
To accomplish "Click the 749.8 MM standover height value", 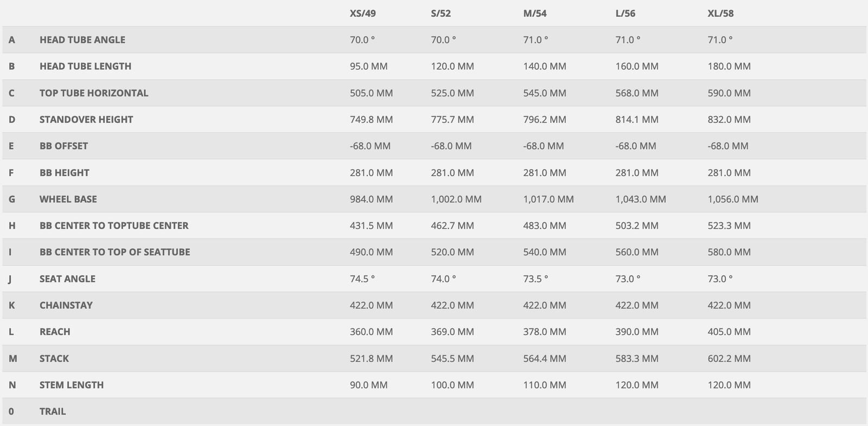I will 371,119.
